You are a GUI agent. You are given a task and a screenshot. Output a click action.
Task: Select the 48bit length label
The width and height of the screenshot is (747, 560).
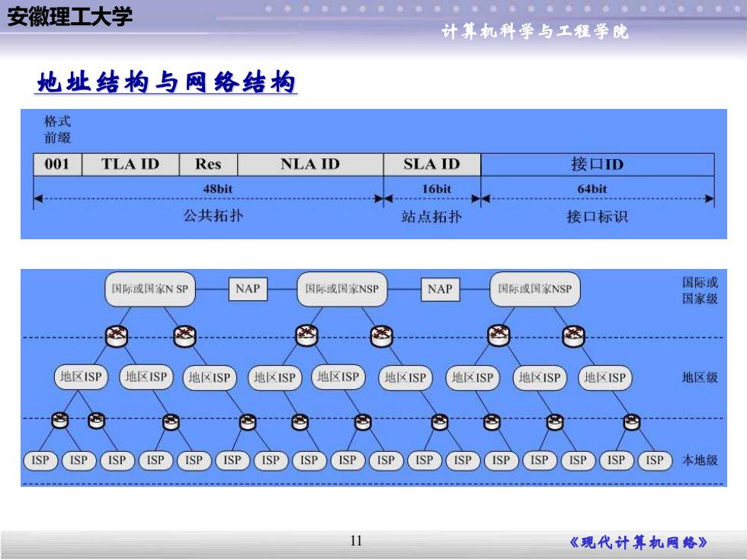click(218, 189)
